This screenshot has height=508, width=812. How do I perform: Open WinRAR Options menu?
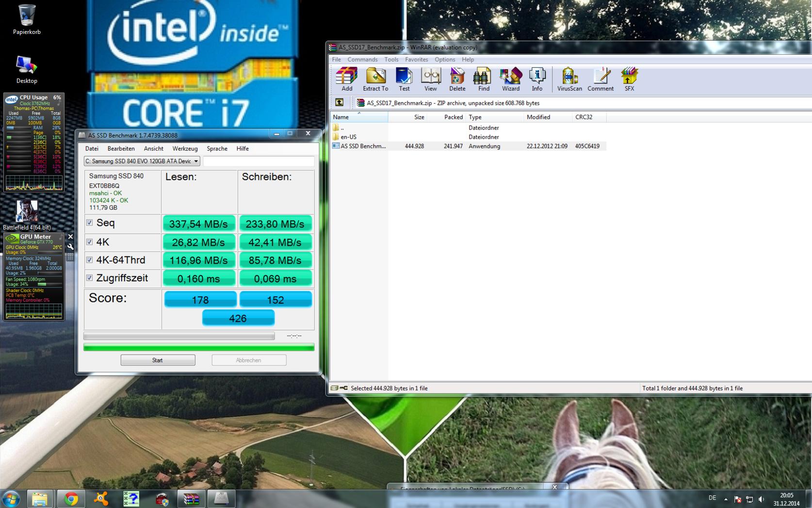[445, 59]
